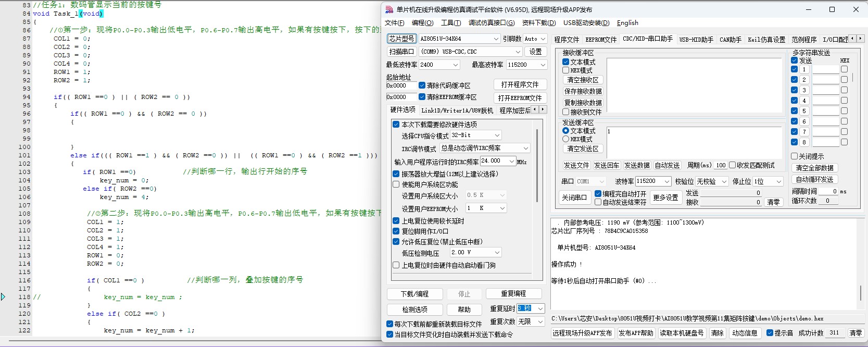The width and height of the screenshot is (868, 347).
Task: Maximize the ISP programming window
Action: [832, 9]
